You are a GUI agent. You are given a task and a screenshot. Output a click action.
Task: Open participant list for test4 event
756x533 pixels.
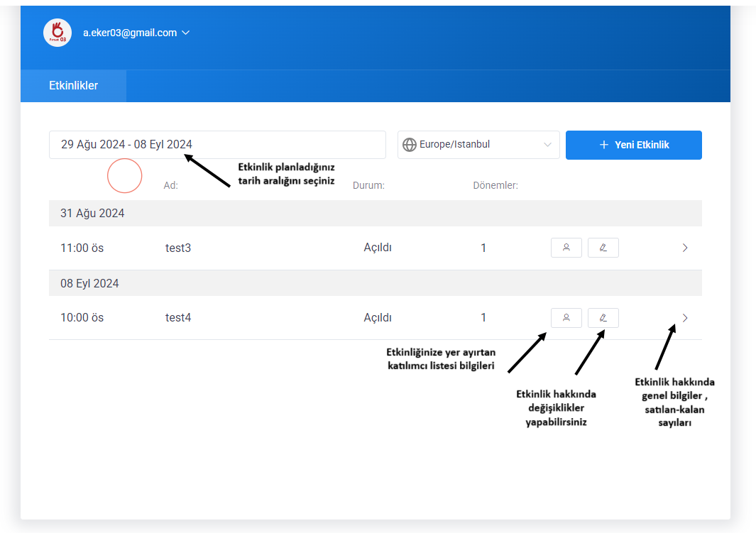point(566,318)
